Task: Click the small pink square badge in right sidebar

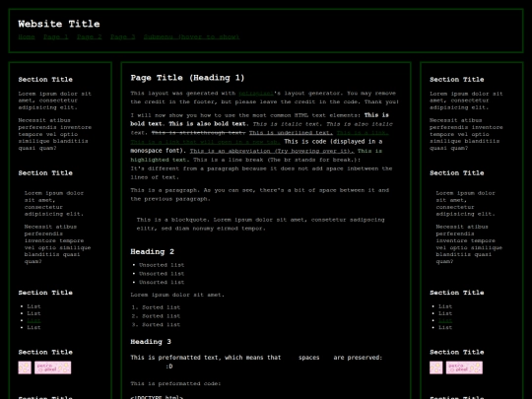Action: pyautogui.click(x=436, y=367)
